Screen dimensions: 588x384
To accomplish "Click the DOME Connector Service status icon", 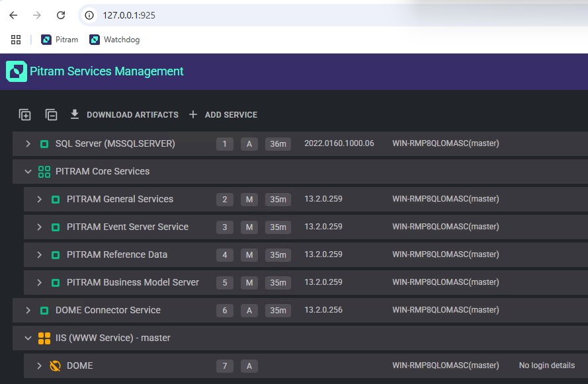I will point(44,311).
